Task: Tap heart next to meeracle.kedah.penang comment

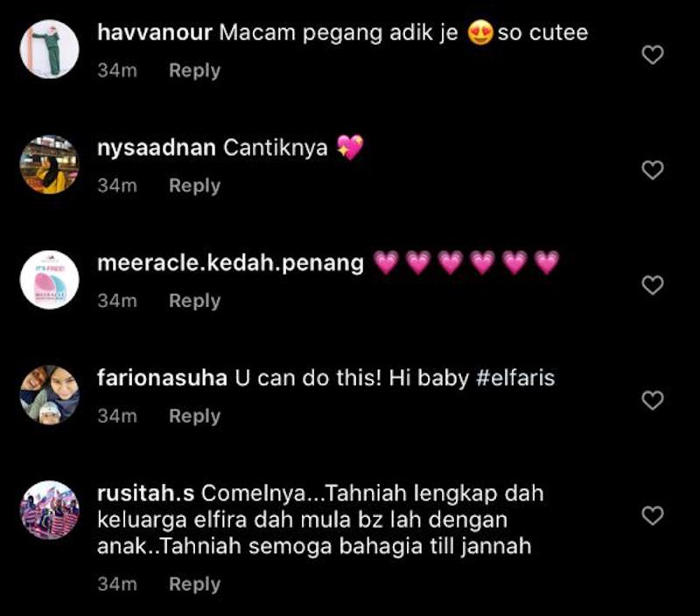Action: [653, 285]
